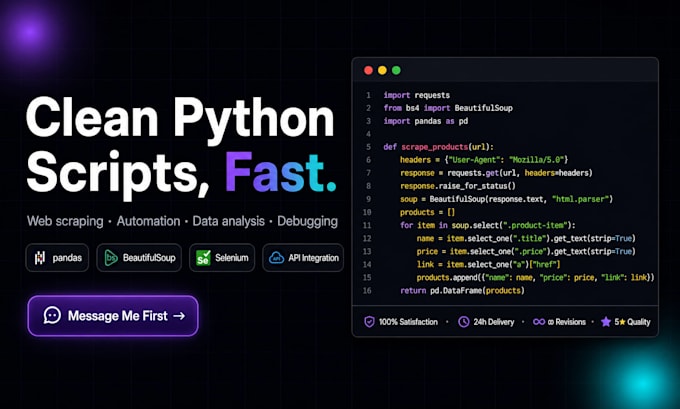Click 'return pd.DataFrame(products)' line
The width and height of the screenshot is (680, 409).
click(x=462, y=290)
